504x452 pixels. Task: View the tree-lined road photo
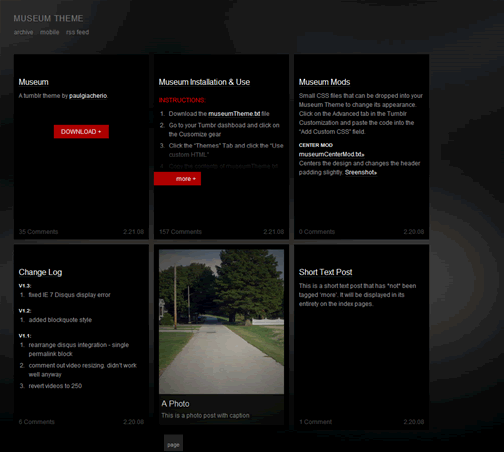click(x=221, y=322)
